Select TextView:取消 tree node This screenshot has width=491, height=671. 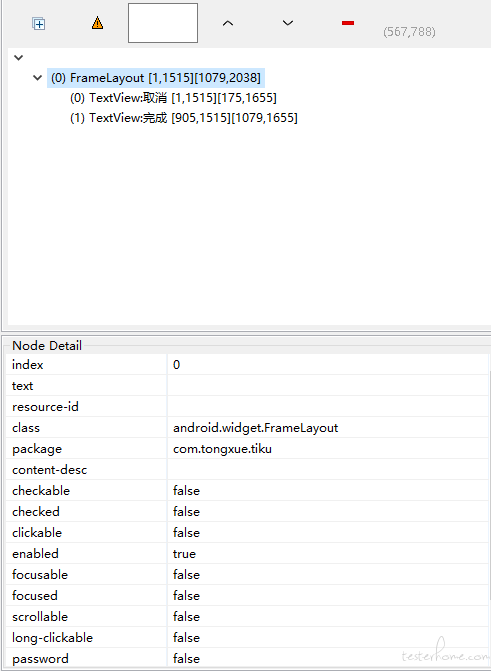(173, 98)
